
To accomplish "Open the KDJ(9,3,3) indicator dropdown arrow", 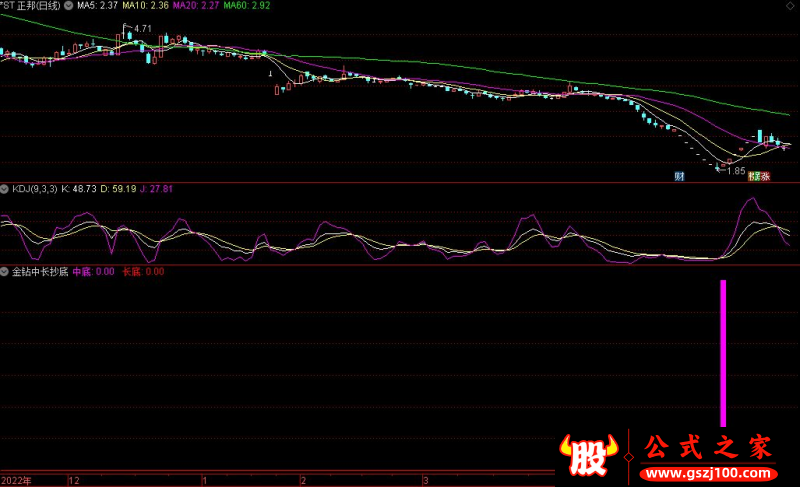I will click(4, 189).
